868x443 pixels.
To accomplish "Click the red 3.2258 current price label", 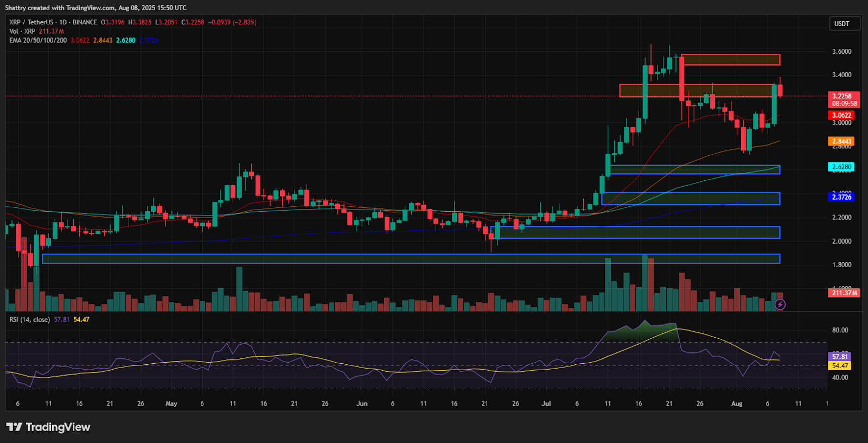I will tap(843, 96).
